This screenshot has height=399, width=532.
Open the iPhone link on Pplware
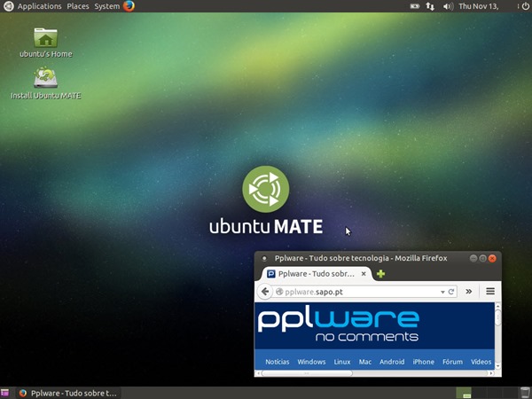[x=424, y=362]
